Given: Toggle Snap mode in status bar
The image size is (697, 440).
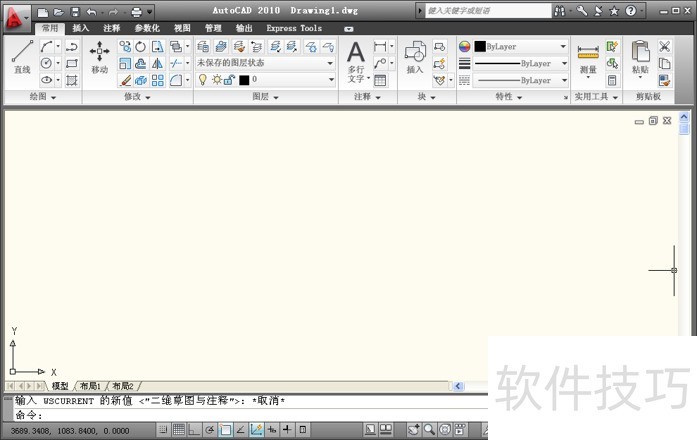Looking at the screenshot, I should (163, 430).
